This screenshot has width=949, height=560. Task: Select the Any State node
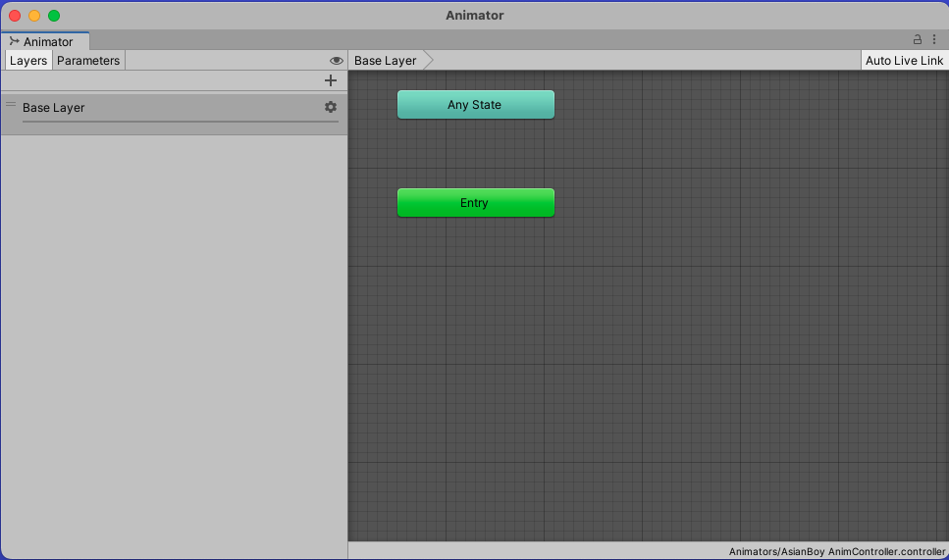[475, 105]
